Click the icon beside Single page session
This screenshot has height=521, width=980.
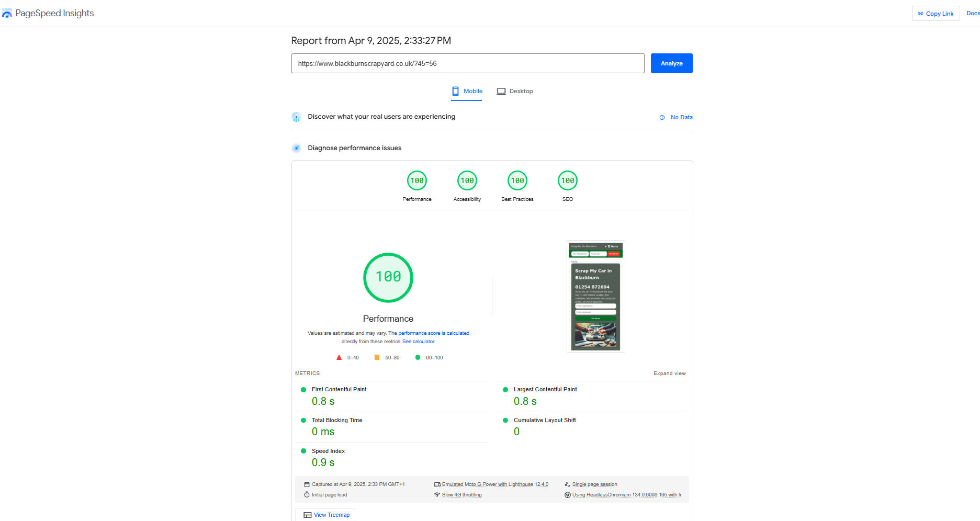(x=567, y=484)
